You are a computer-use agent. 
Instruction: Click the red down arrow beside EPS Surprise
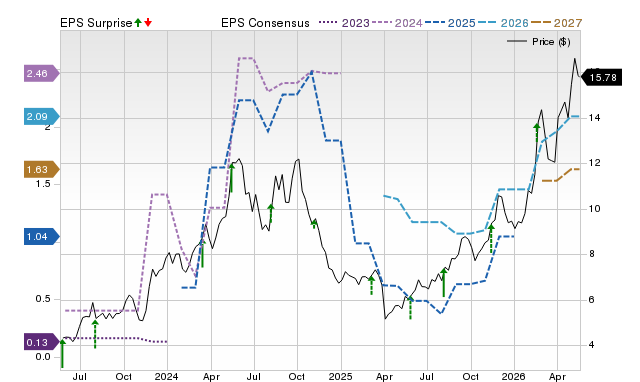pyautogui.click(x=148, y=23)
